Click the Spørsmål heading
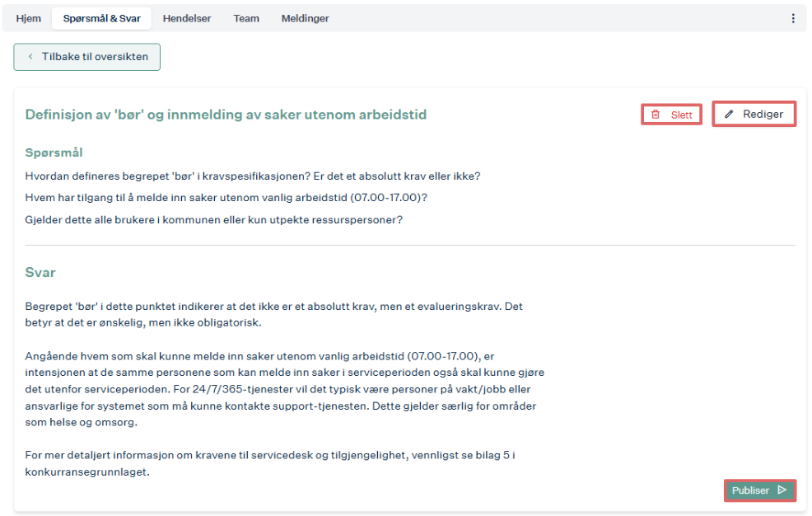The height and width of the screenshot is (516, 812). tap(54, 152)
